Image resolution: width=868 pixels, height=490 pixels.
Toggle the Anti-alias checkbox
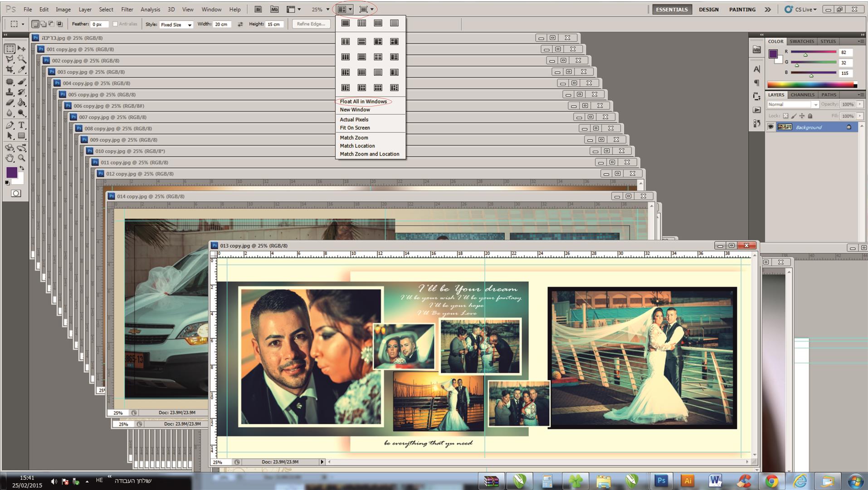(115, 24)
